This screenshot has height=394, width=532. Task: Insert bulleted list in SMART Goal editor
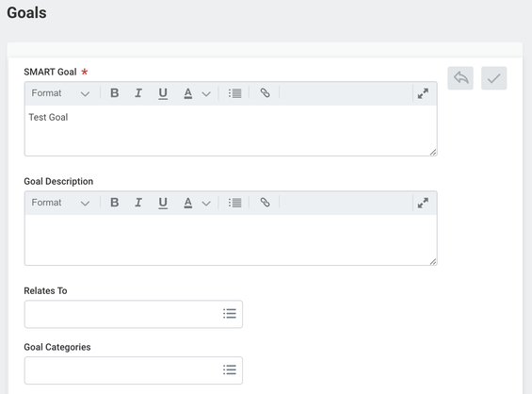[x=234, y=93]
